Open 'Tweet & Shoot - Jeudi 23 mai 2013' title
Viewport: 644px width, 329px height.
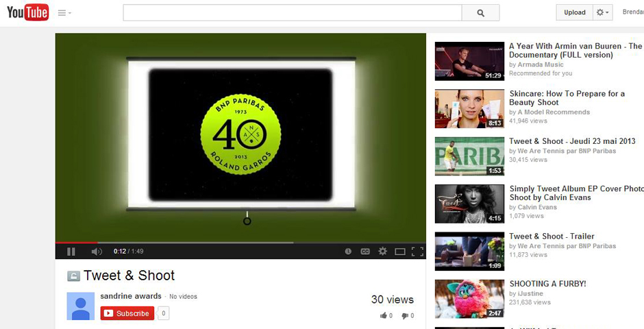pos(572,141)
